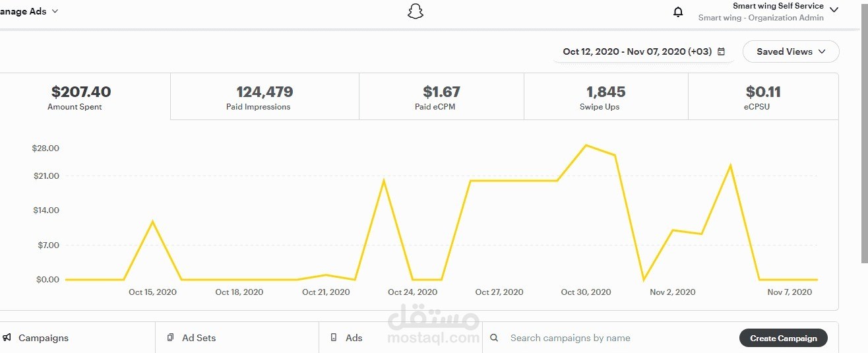
Task: Open the Saved Views dropdown
Action: [x=791, y=51]
